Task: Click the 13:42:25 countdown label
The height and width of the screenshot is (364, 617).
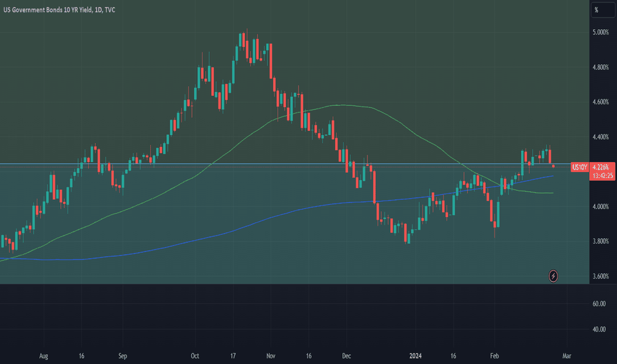Action: click(x=602, y=176)
